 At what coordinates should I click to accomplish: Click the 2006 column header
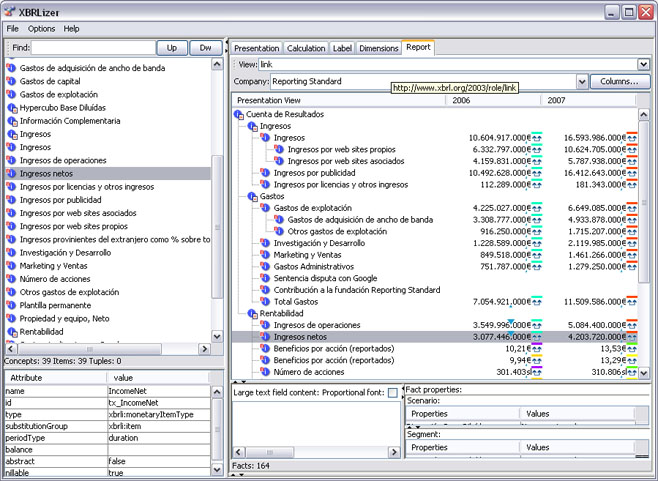click(x=493, y=100)
